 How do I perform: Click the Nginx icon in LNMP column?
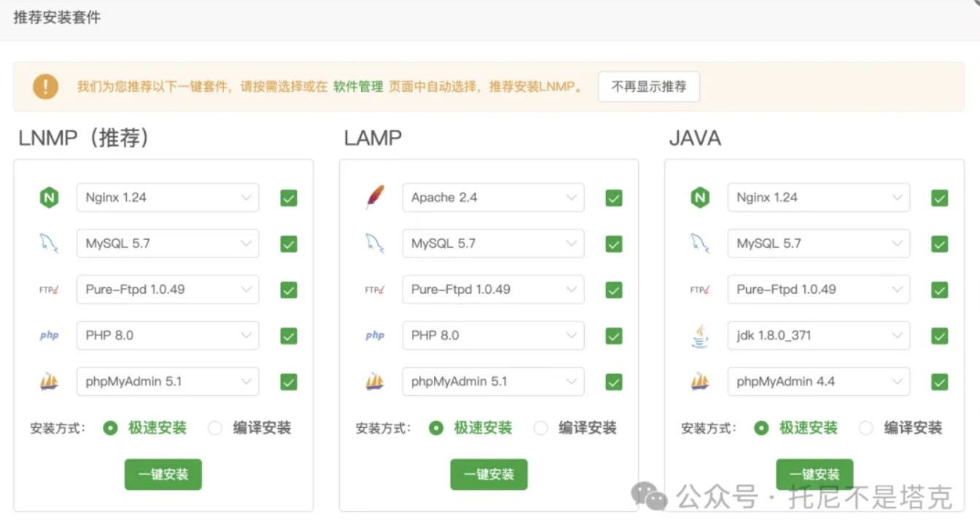click(x=49, y=198)
